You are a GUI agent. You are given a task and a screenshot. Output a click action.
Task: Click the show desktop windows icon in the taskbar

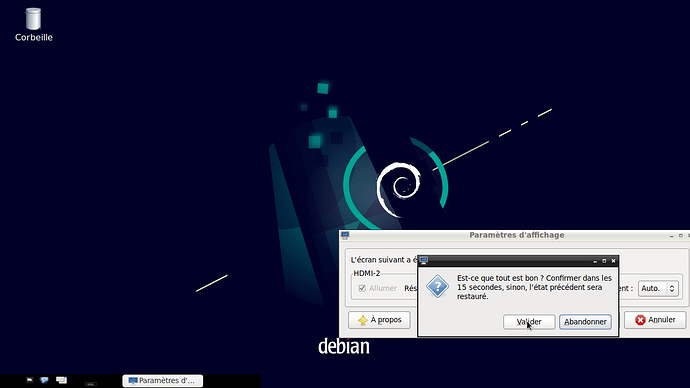61,380
